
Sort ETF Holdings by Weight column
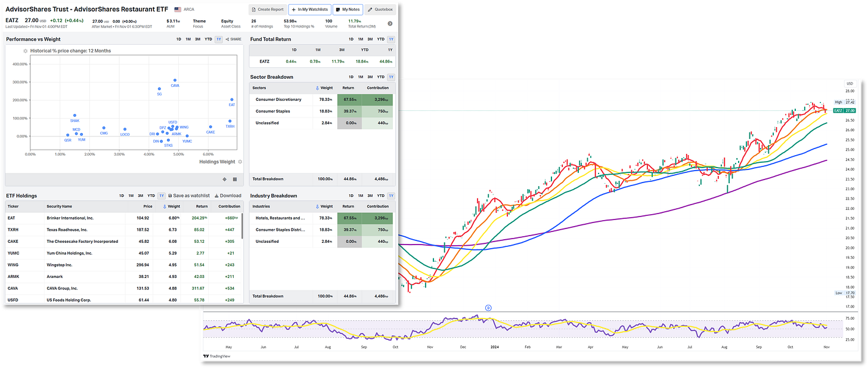coord(171,206)
